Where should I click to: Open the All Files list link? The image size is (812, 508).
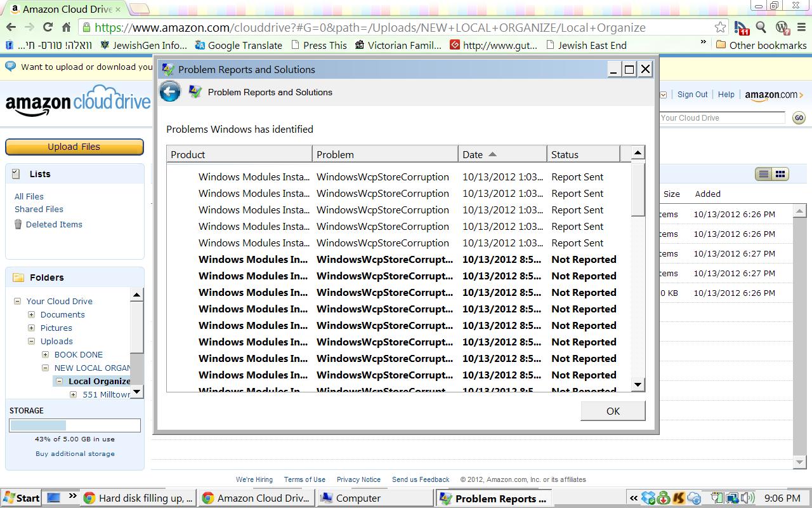[x=29, y=196]
